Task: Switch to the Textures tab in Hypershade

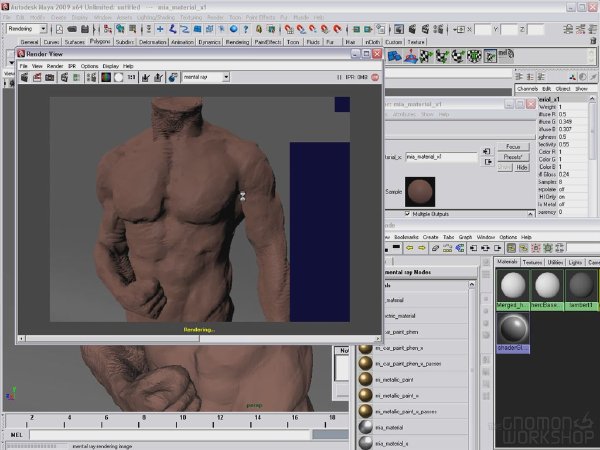Action: 532,262
